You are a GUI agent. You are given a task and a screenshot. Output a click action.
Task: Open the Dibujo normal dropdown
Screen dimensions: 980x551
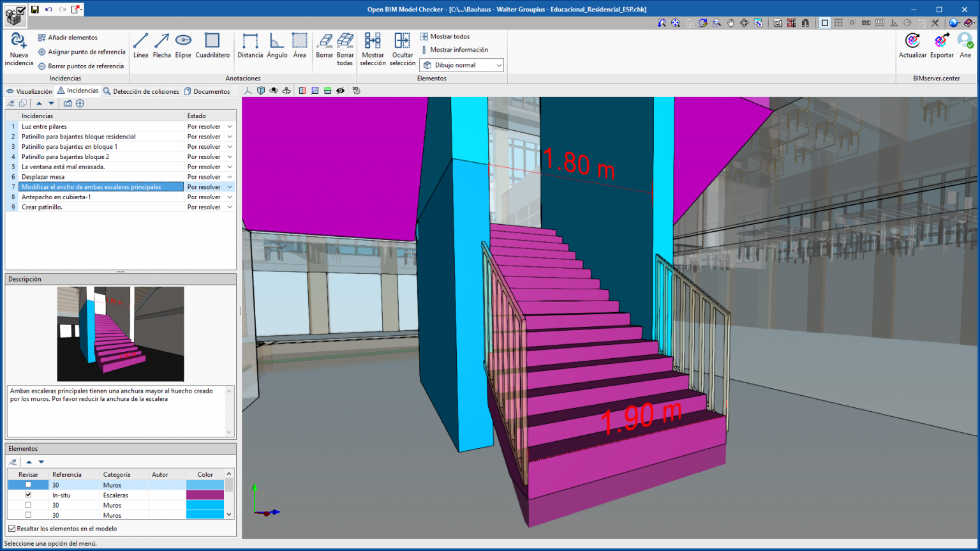[x=461, y=64]
